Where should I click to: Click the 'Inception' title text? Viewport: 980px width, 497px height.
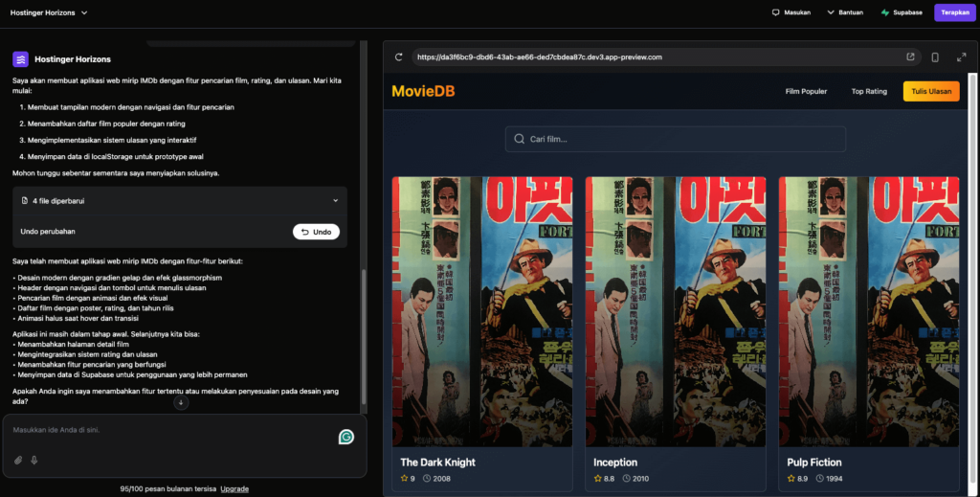pyautogui.click(x=615, y=463)
